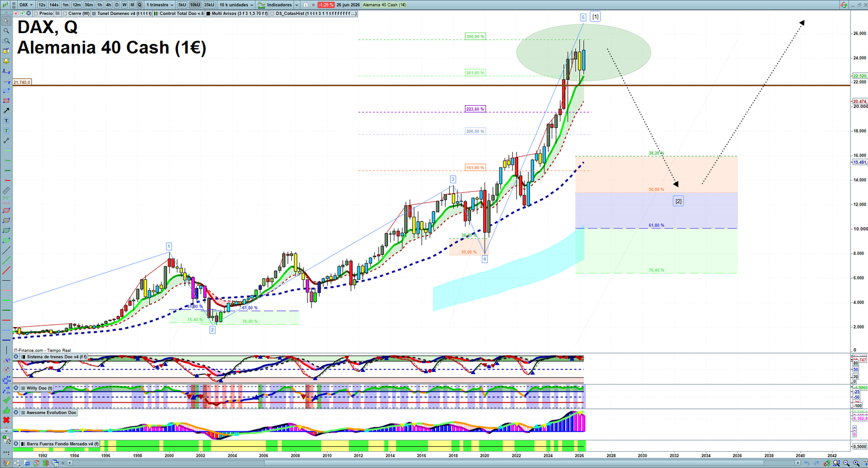Click the -1,25 % change badge
The height and width of the screenshot is (468, 868).
[326, 5]
